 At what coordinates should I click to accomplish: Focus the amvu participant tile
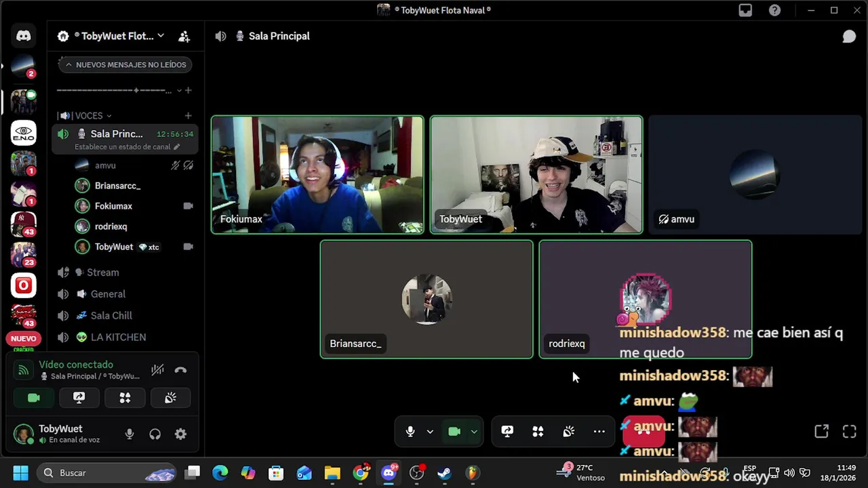[x=755, y=175]
